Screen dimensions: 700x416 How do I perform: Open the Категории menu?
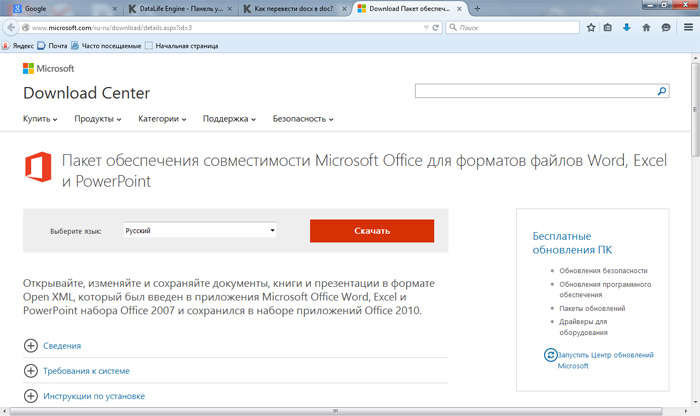coord(162,119)
